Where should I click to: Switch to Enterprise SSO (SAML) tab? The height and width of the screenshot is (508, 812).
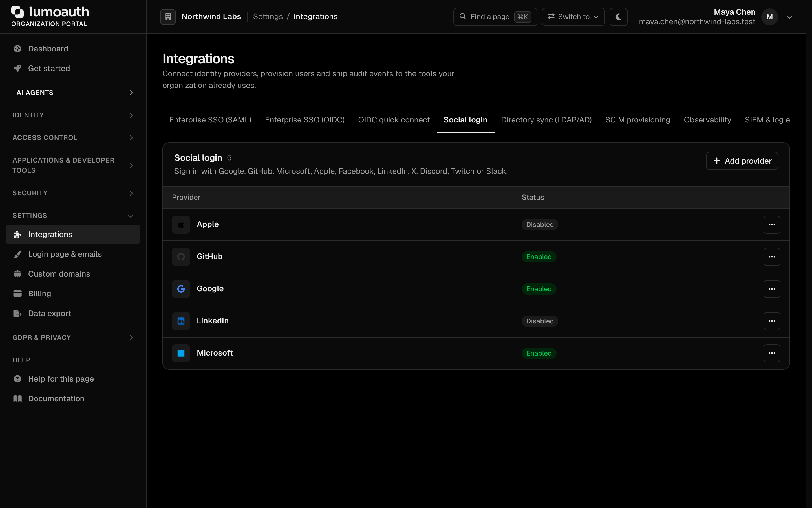pos(210,120)
